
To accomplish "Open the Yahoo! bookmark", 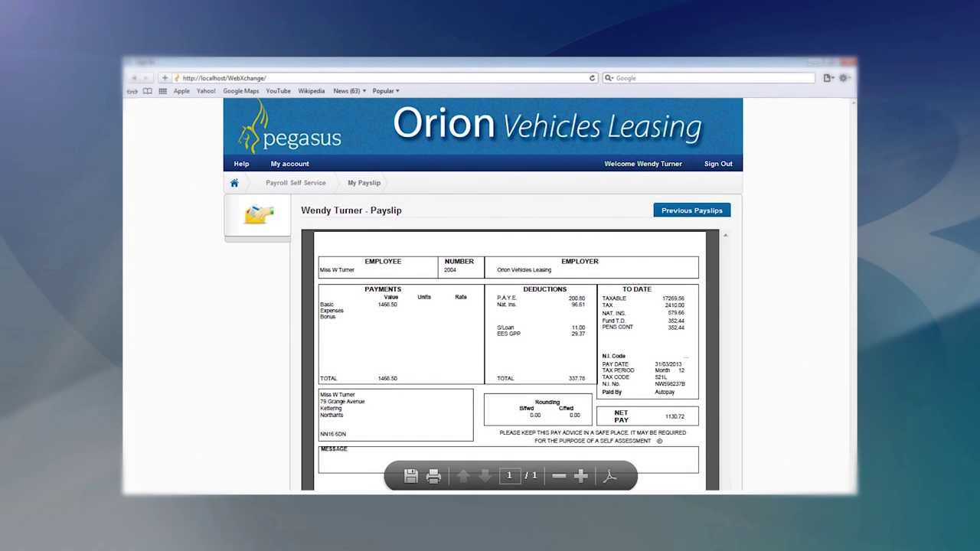I will (206, 91).
